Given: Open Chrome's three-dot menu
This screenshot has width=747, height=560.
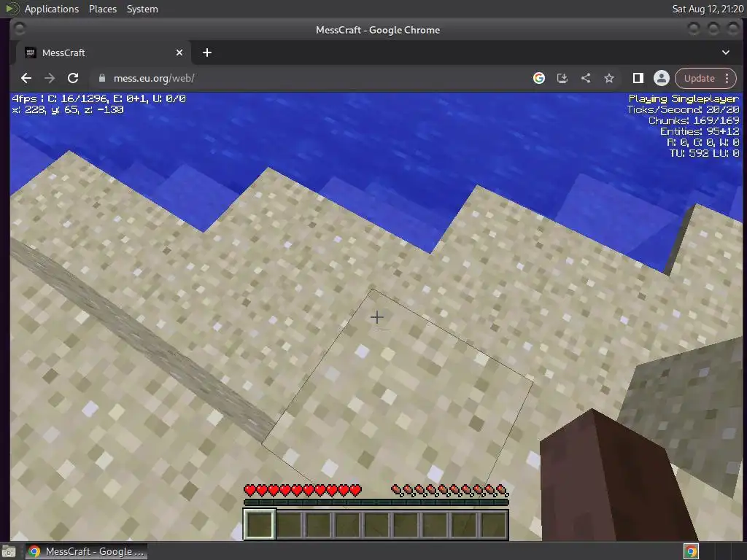Looking at the screenshot, I should click(727, 78).
